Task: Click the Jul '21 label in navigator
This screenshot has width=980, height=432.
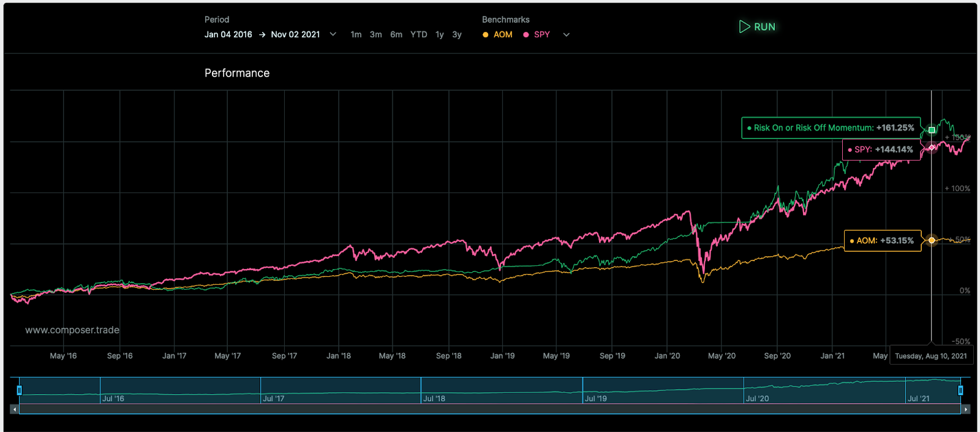Action: click(x=919, y=399)
